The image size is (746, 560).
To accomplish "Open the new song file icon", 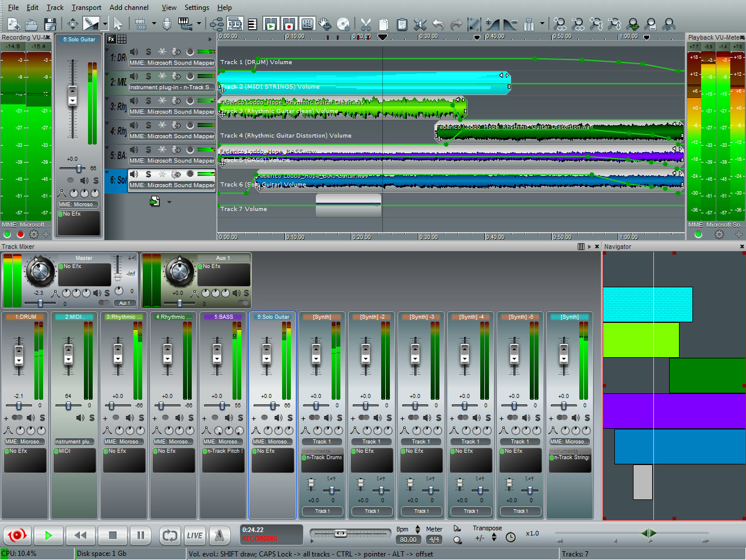I will click(x=14, y=24).
